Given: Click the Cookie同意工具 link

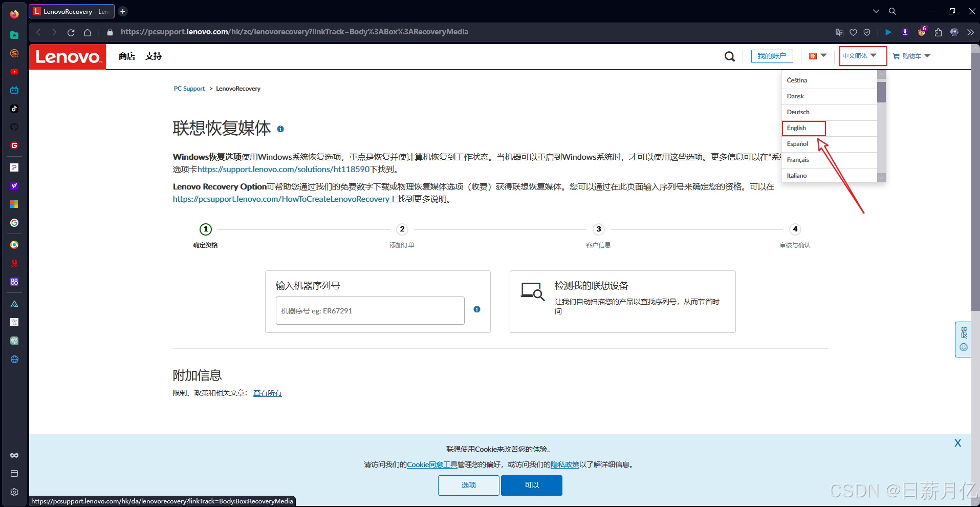Looking at the screenshot, I should click(432, 464).
